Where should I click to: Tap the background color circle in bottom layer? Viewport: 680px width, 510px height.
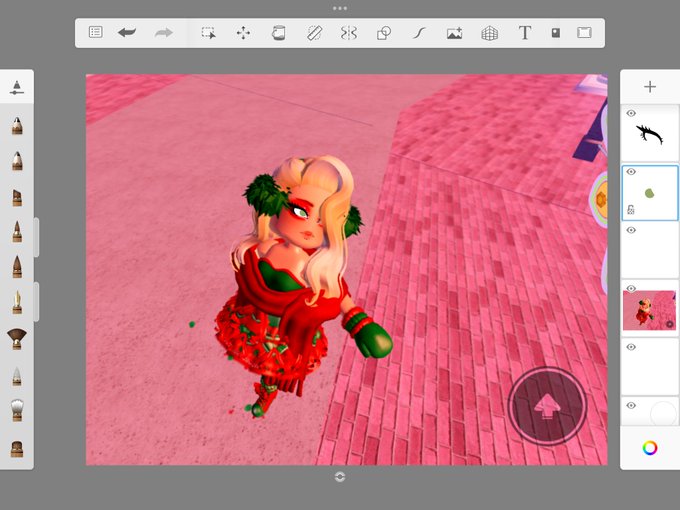tap(664, 413)
